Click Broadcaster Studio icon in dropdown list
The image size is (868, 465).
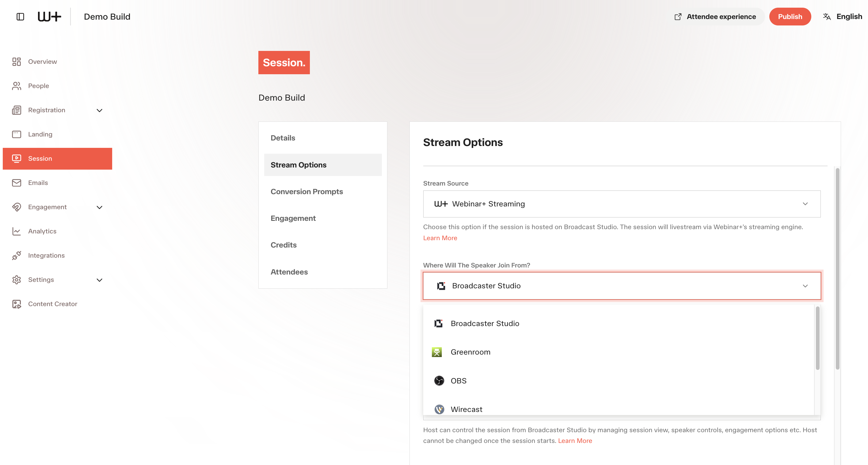click(x=438, y=323)
